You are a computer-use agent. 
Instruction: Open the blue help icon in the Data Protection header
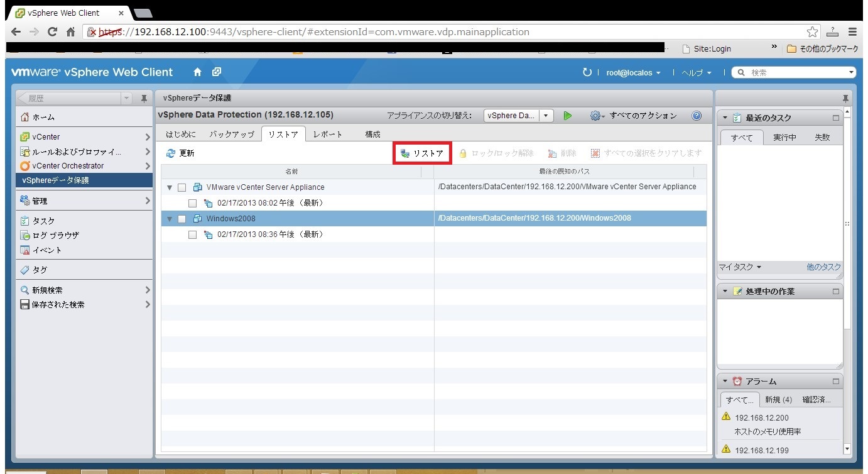[696, 116]
